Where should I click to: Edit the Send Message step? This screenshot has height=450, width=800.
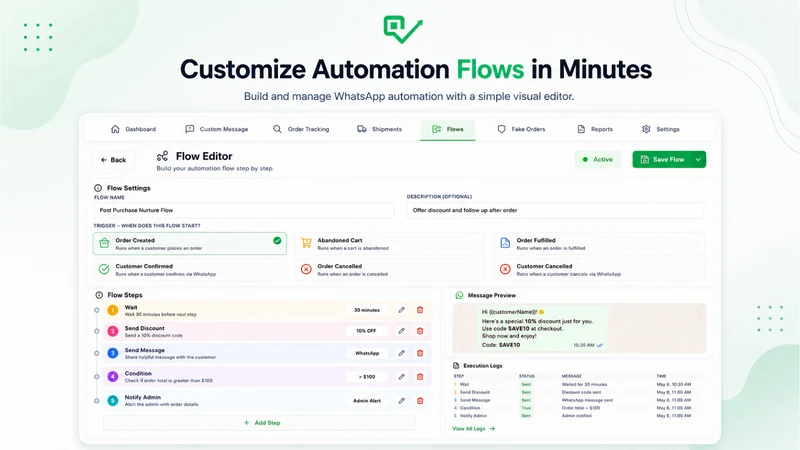(x=402, y=353)
